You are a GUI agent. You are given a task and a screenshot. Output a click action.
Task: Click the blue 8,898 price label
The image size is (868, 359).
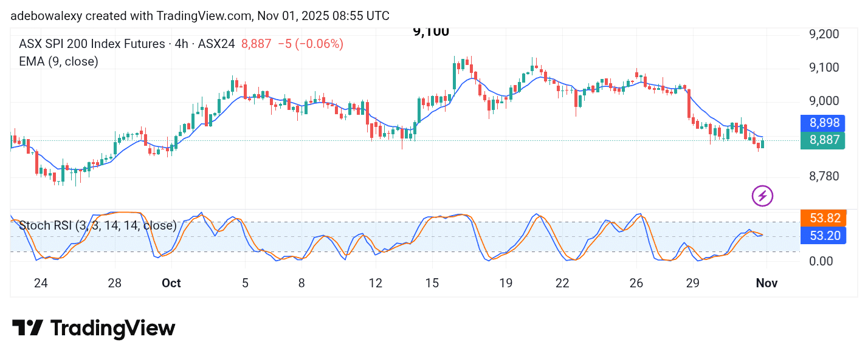[824, 123]
